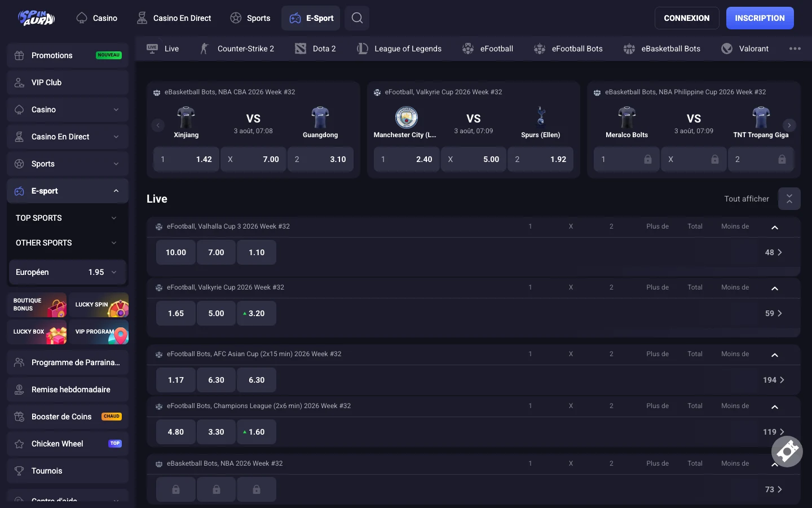Select the eFootball Bots category tab
Viewport: 812px width, 508px height.
(x=568, y=49)
